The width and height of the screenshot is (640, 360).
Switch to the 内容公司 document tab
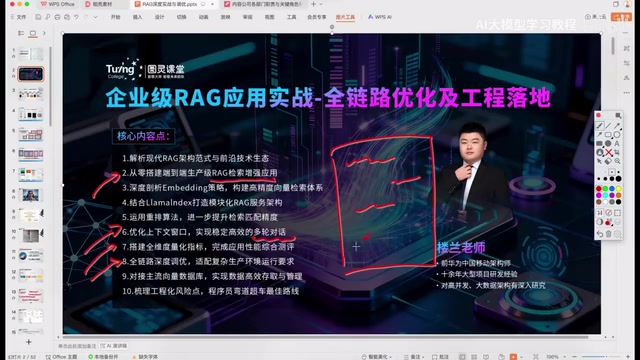coord(263,4)
